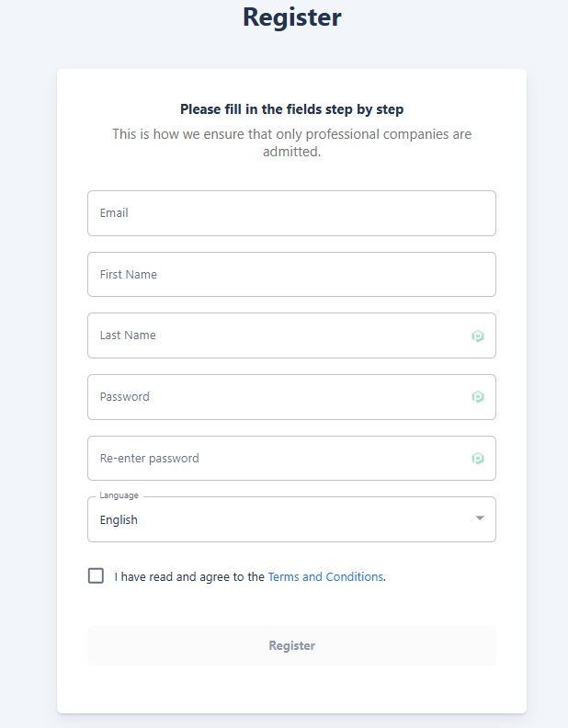Click the Register page heading
The image size is (568, 728).
(x=291, y=17)
